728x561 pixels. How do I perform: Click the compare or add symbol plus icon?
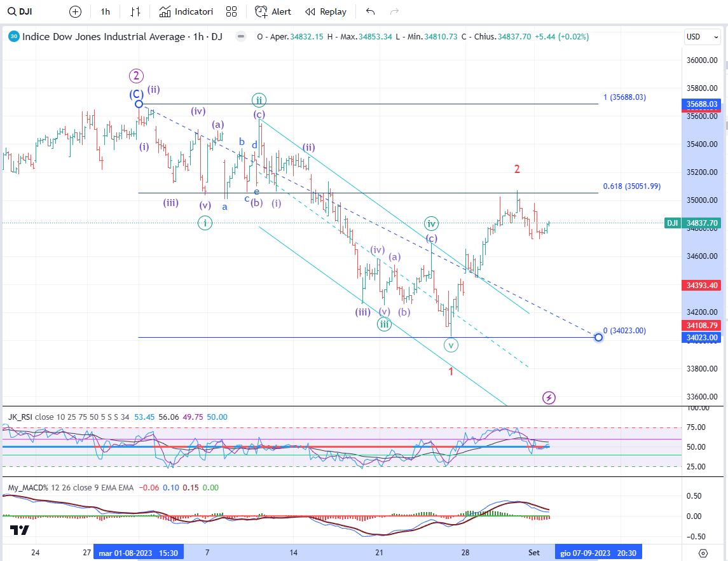click(x=75, y=11)
